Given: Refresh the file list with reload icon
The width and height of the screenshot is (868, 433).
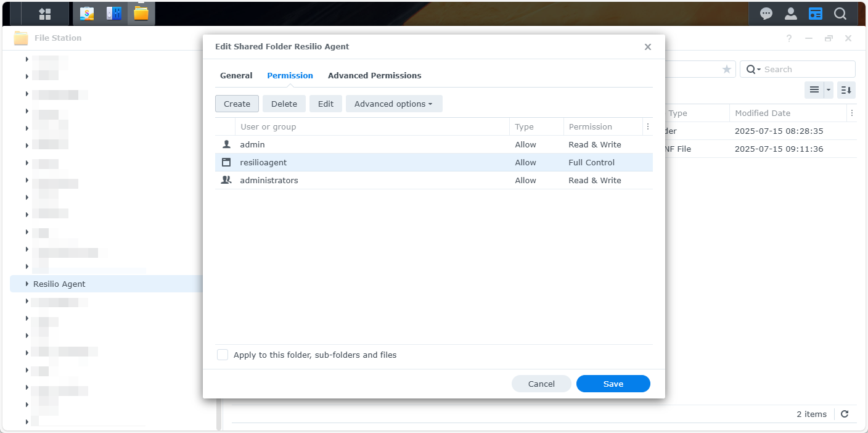Looking at the screenshot, I should click(845, 414).
